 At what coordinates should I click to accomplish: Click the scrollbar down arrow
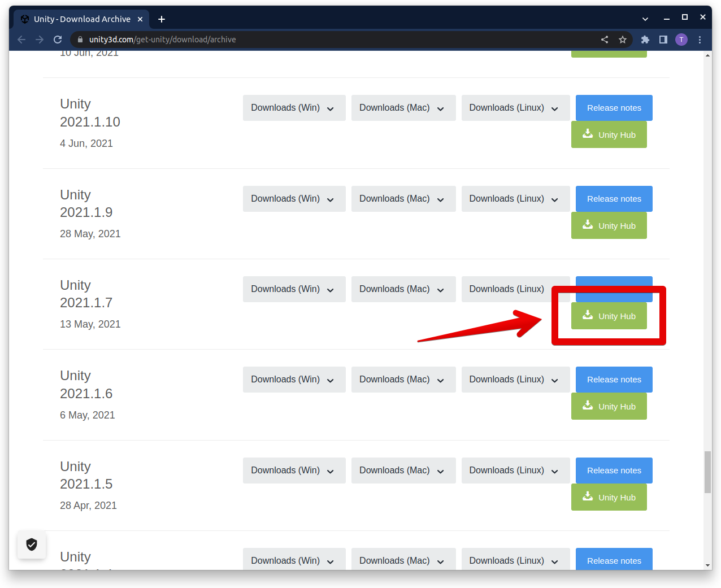(707, 565)
